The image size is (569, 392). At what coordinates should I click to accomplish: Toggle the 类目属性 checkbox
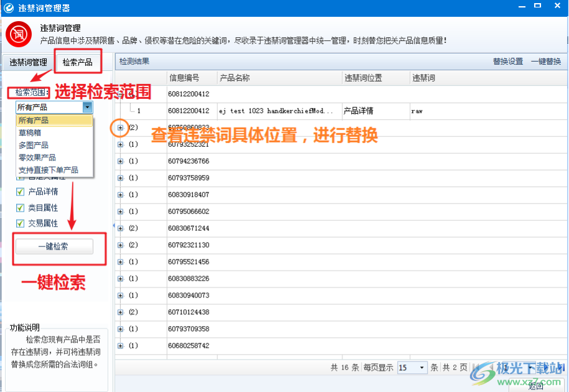(x=21, y=208)
